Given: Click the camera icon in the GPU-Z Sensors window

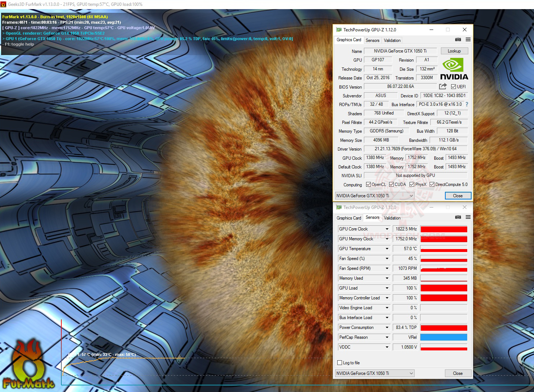Looking at the screenshot, I should click(458, 217).
